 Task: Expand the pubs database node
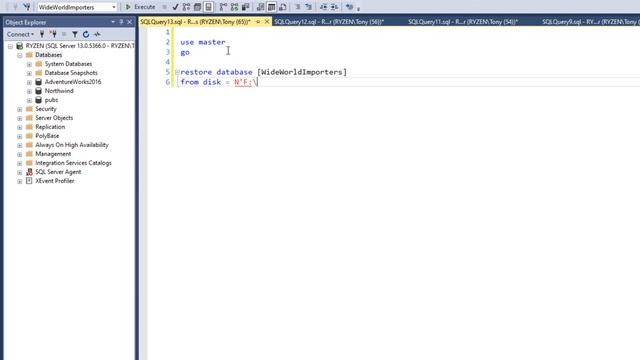pos(29,100)
